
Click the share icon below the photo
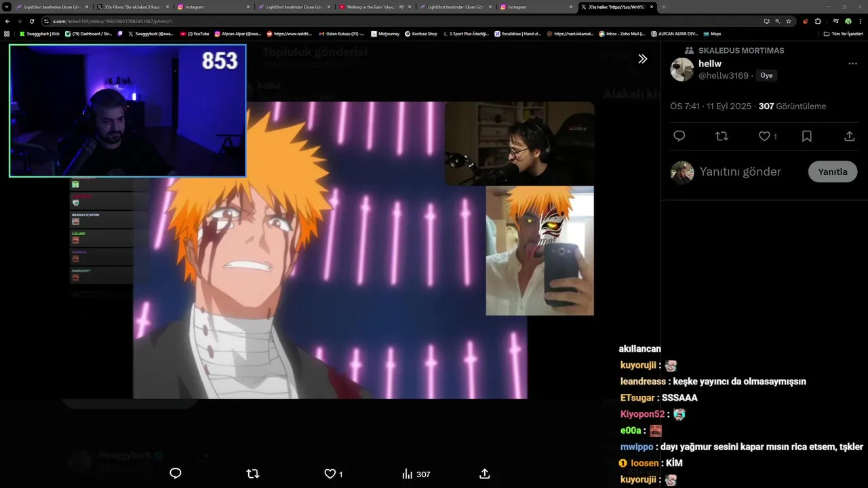[x=484, y=474]
